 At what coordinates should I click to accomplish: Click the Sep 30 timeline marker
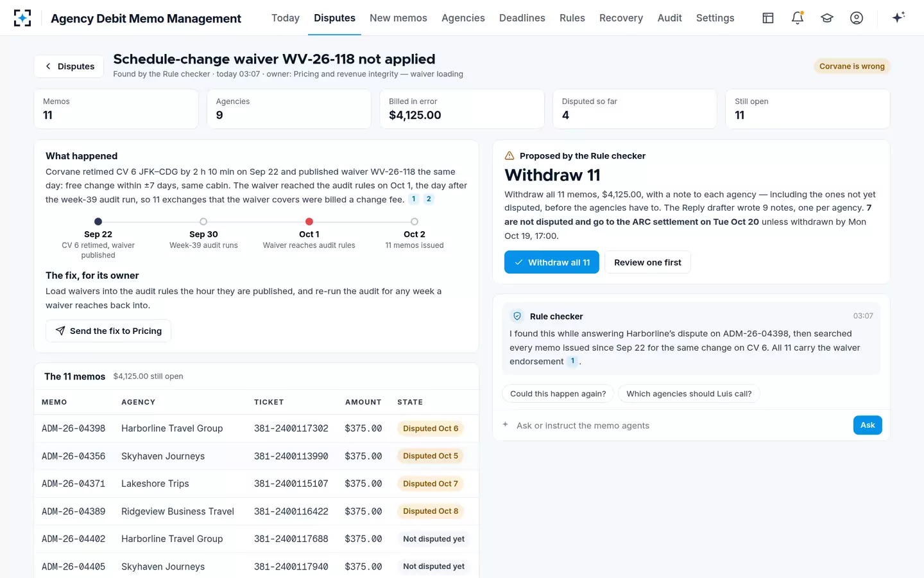click(x=203, y=222)
